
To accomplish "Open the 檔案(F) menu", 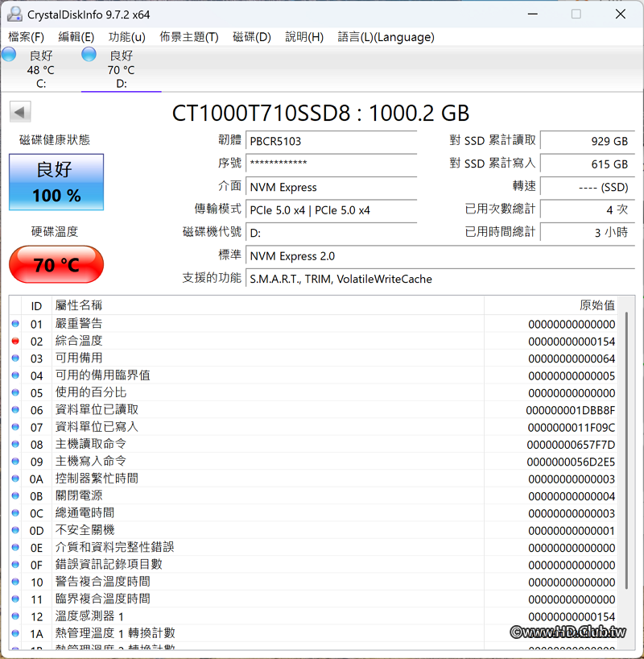I will (26, 37).
